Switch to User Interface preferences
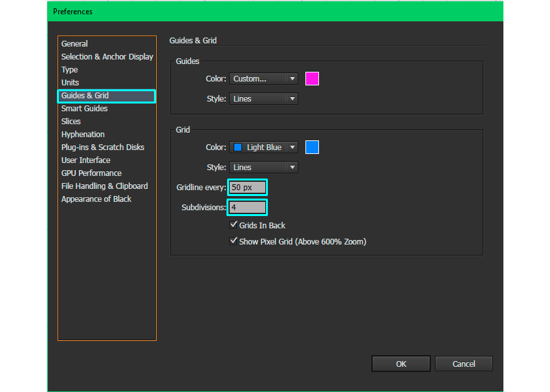The height and width of the screenshot is (392, 550). (x=85, y=160)
